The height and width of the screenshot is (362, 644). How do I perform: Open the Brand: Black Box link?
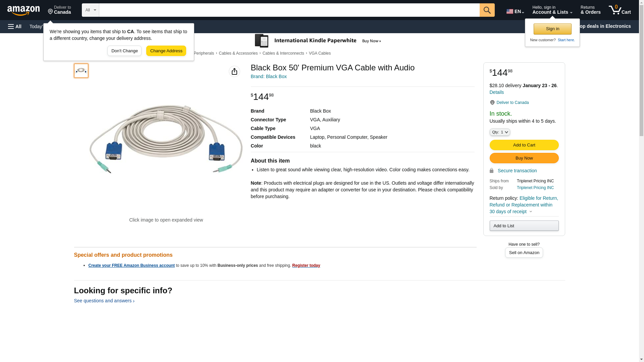(269, 76)
